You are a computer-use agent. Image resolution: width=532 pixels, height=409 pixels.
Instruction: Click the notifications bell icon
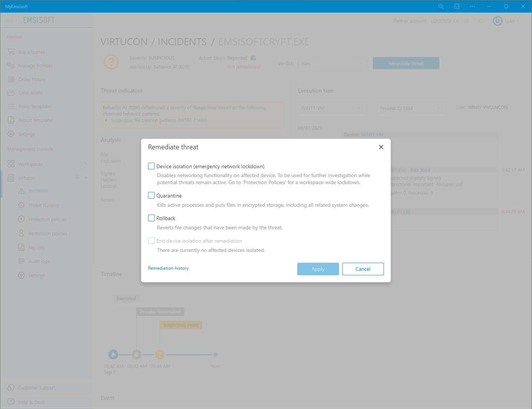[x=481, y=21]
